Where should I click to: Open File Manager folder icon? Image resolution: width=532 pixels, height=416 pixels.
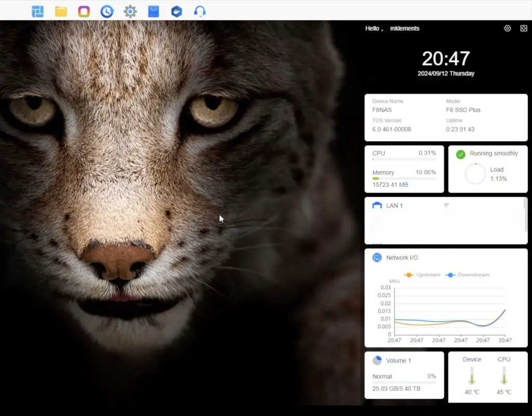point(61,11)
